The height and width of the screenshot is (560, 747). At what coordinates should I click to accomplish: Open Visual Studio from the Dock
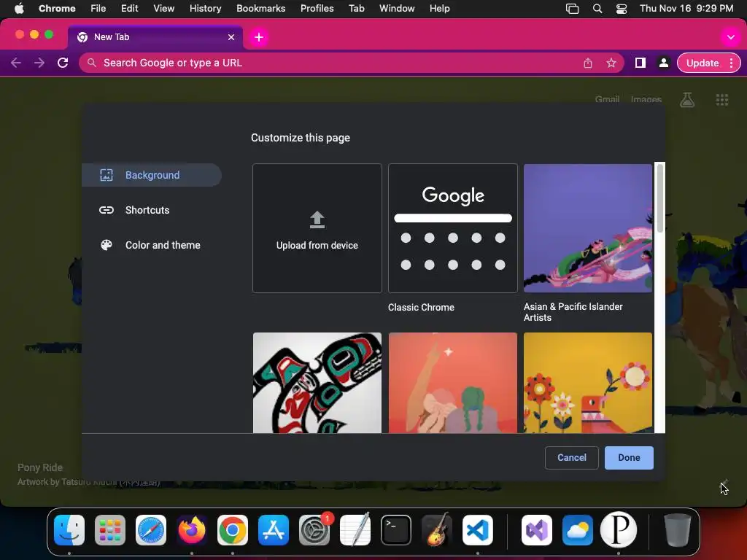(537, 530)
